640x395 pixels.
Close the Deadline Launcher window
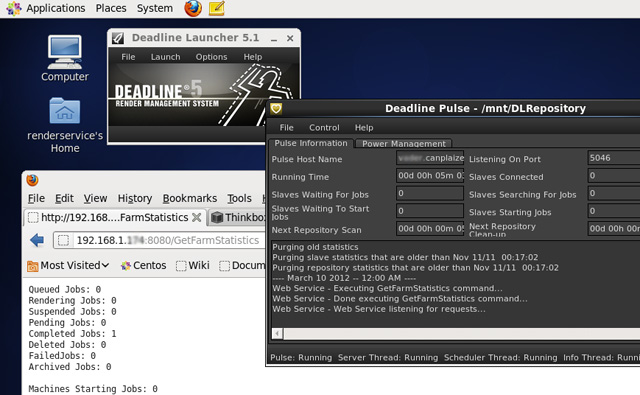(x=290, y=38)
